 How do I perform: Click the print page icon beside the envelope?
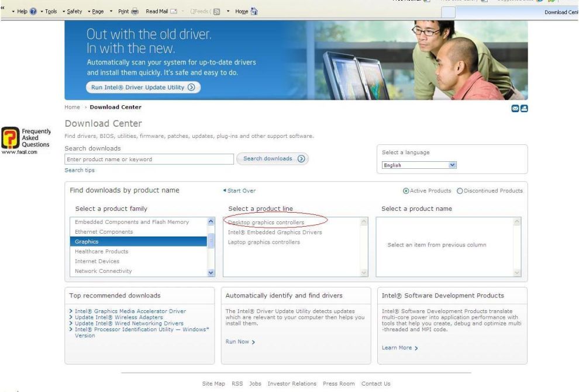click(x=524, y=108)
